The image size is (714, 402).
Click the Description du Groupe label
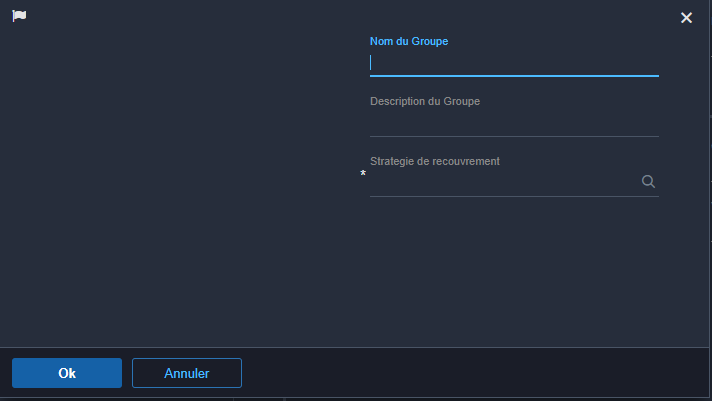[425, 102]
